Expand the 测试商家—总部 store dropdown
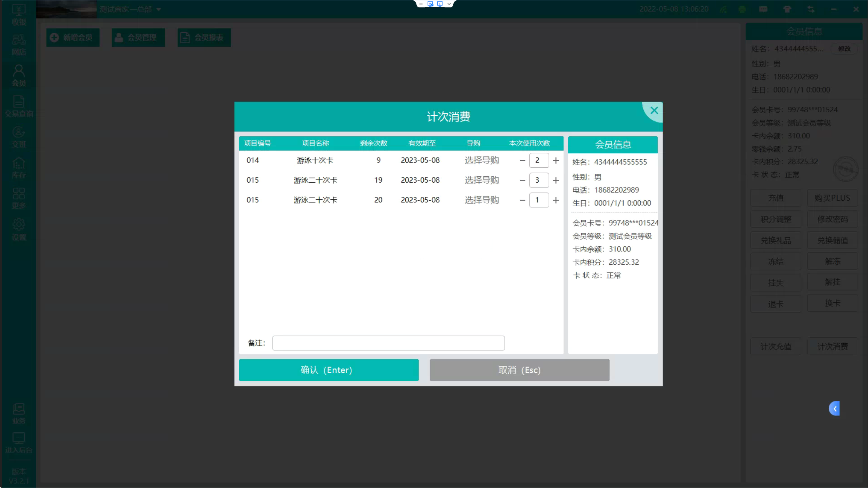The image size is (868, 488). [159, 9]
